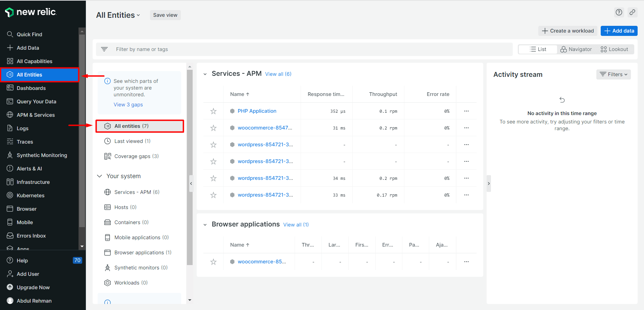Switch to Navigator view
644x310 pixels.
pos(576,49)
